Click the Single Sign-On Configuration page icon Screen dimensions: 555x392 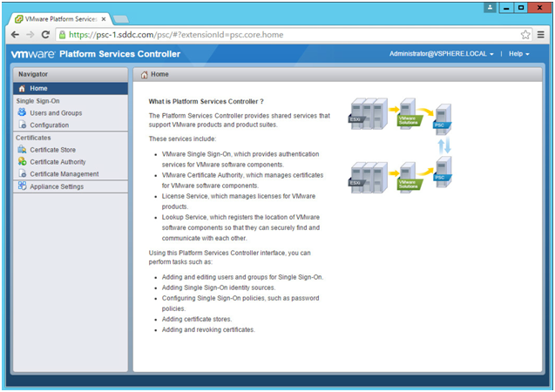[23, 125]
